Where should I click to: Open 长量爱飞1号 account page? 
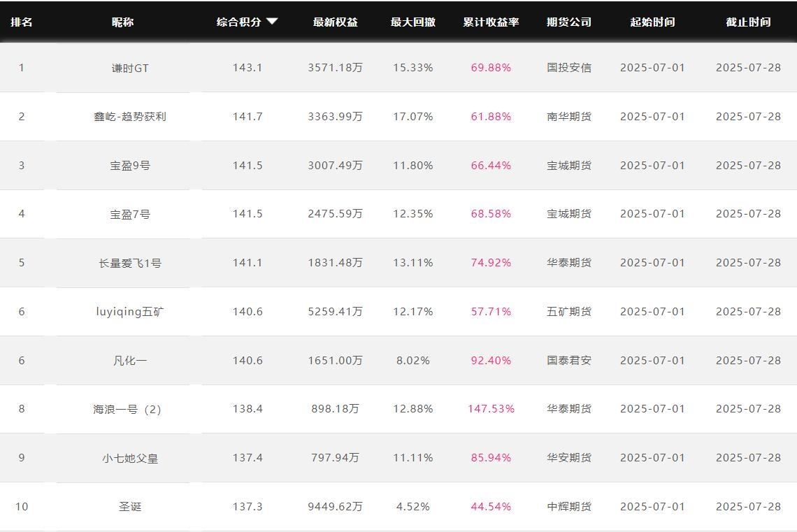130,263
